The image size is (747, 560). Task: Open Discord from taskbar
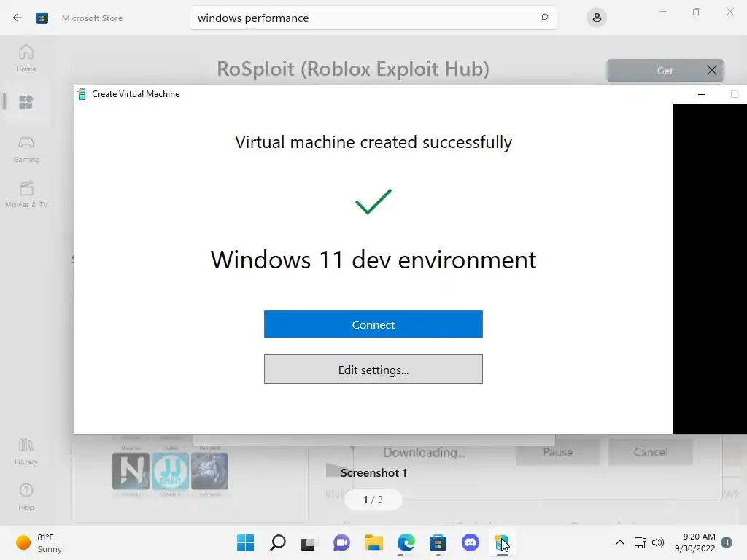pos(471,542)
